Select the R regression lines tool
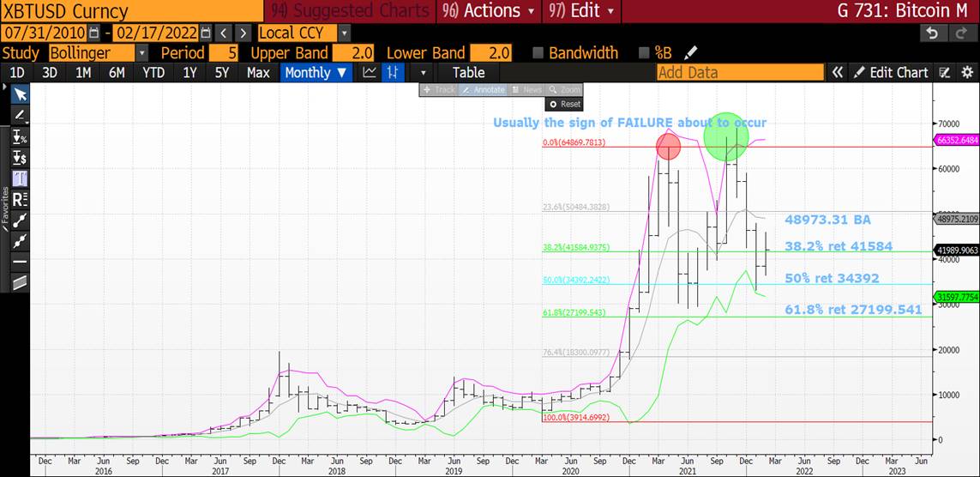Image resolution: width=980 pixels, height=477 pixels. (20, 199)
